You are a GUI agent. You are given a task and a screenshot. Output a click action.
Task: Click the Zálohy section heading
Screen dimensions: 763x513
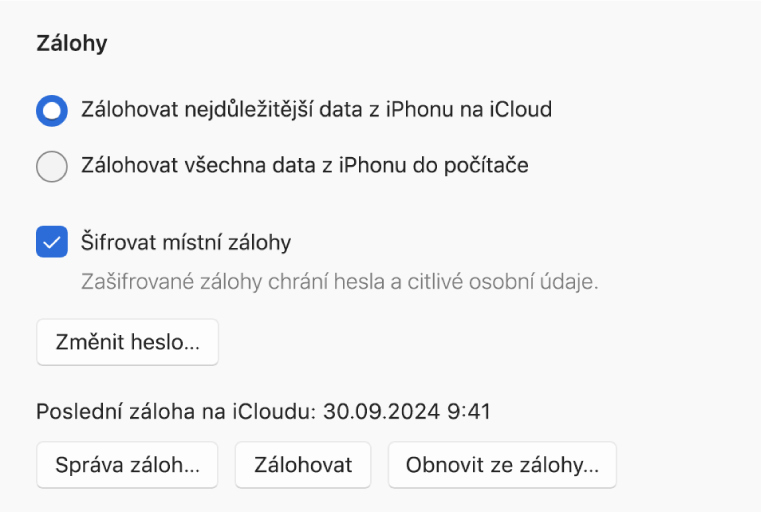(71, 44)
